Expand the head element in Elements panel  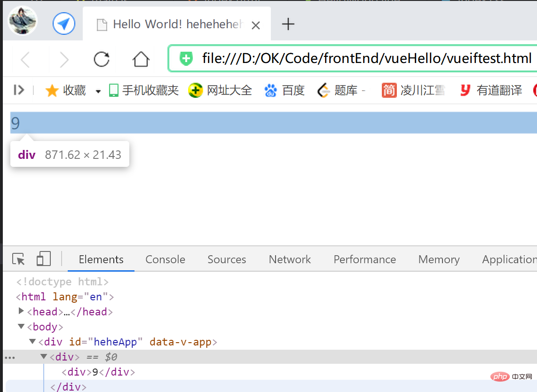pos(21,312)
